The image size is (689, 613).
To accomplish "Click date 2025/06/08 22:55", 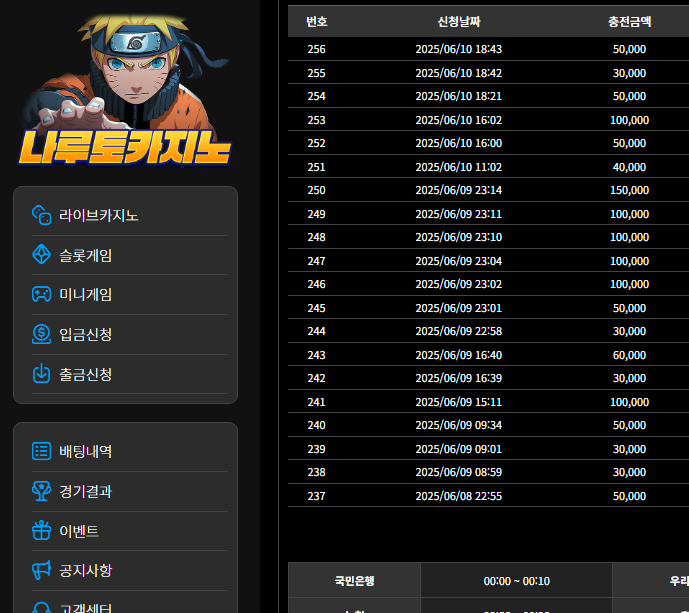I will pos(459,496).
